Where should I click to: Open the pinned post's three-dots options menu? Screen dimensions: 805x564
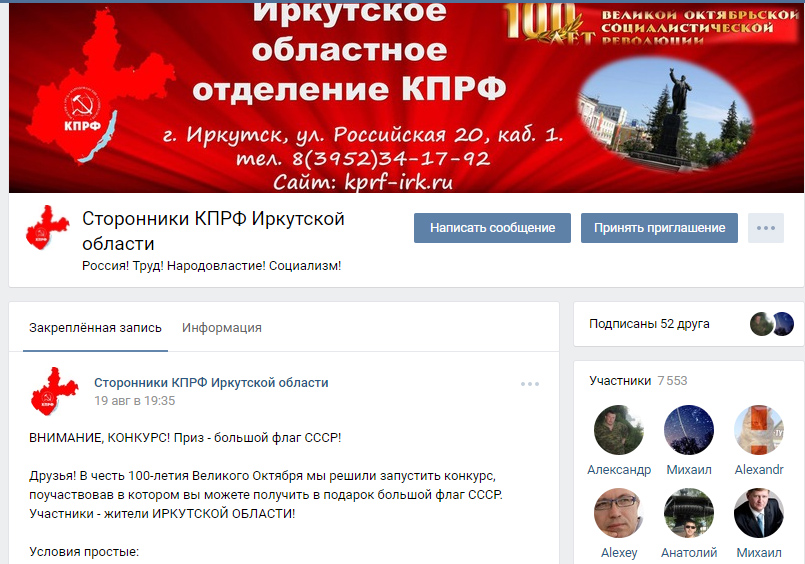[530, 384]
